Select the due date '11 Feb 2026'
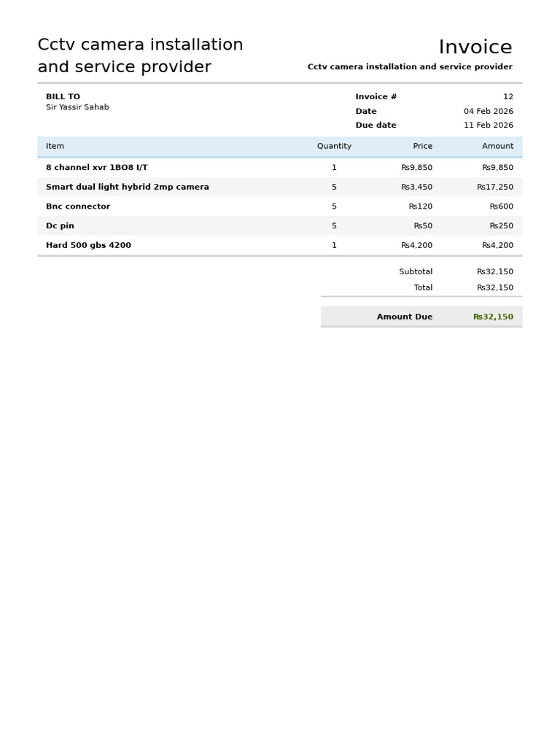This screenshot has width=560, height=747. (x=489, y=125)
